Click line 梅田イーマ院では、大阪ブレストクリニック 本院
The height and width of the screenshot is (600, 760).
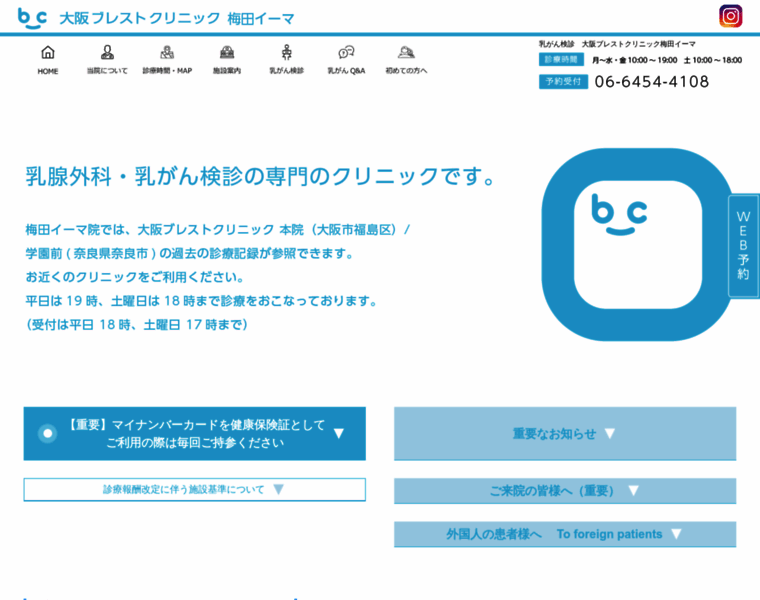click(x=218, y=230)
